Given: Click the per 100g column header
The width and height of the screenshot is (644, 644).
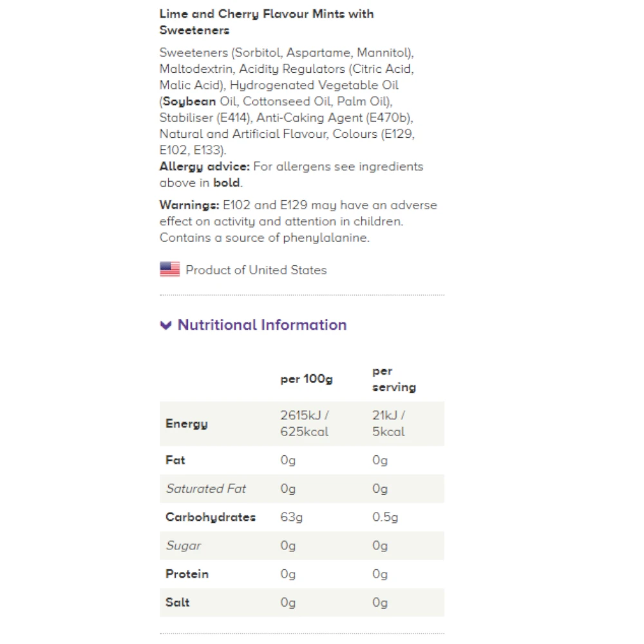Looking at the screenshot, I should pyautogui.click(x=307, y=379).
